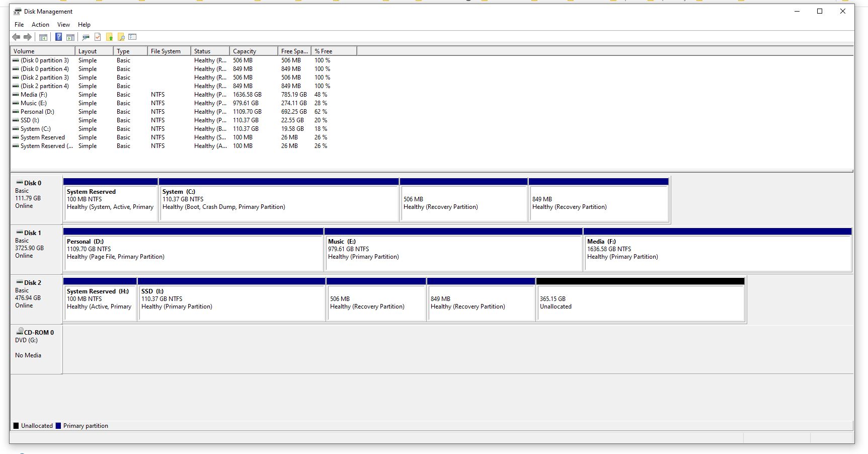
Task: Click the drive icon beside System (C:) row
Action: pyautogui.click(x=16, y=129)
